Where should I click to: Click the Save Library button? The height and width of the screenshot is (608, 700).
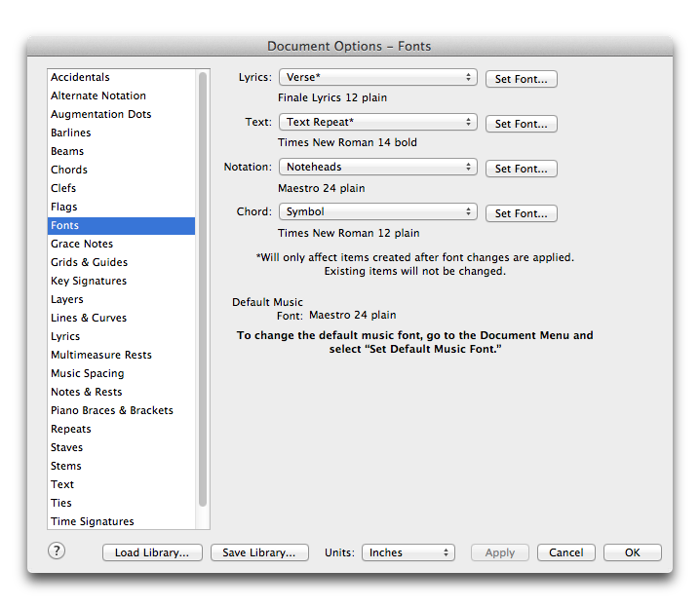point(259,552)
